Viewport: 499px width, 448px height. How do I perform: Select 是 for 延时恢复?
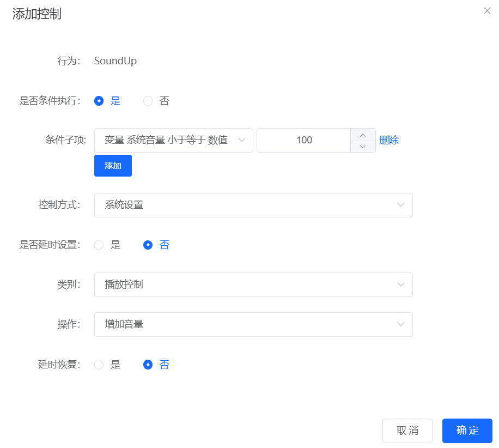(99, 365)
